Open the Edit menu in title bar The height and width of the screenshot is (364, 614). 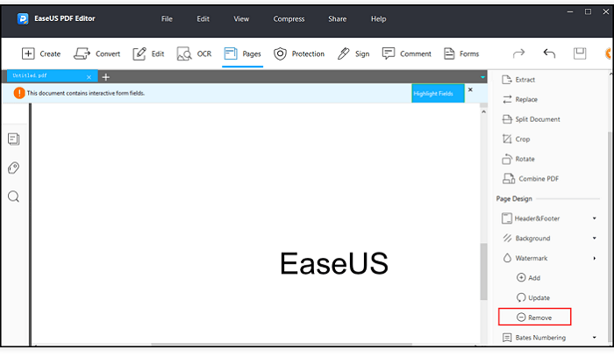[x=203, y=18]
